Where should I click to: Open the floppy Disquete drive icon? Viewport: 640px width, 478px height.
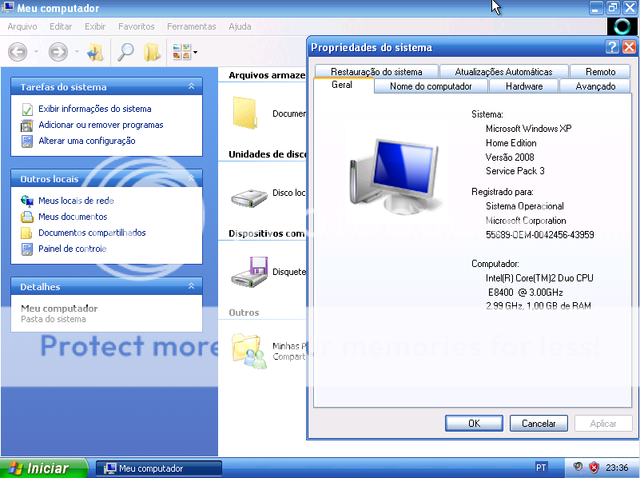tap(247, 270)
